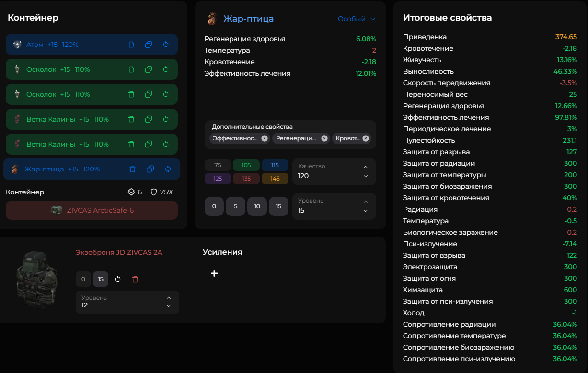Click the Пси-излучение value -7.14

pyautogui.click(x=569, y=244)
